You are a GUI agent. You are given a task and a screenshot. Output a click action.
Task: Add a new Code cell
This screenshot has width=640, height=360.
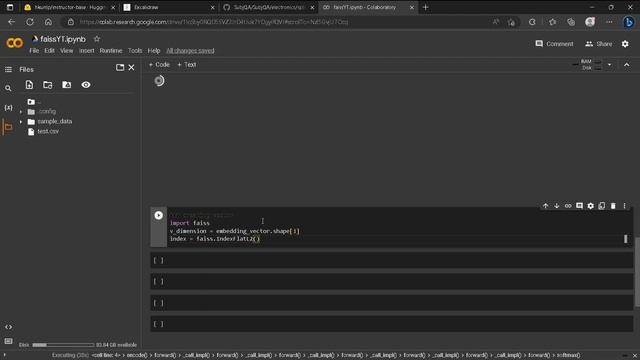tap(159, 64)
